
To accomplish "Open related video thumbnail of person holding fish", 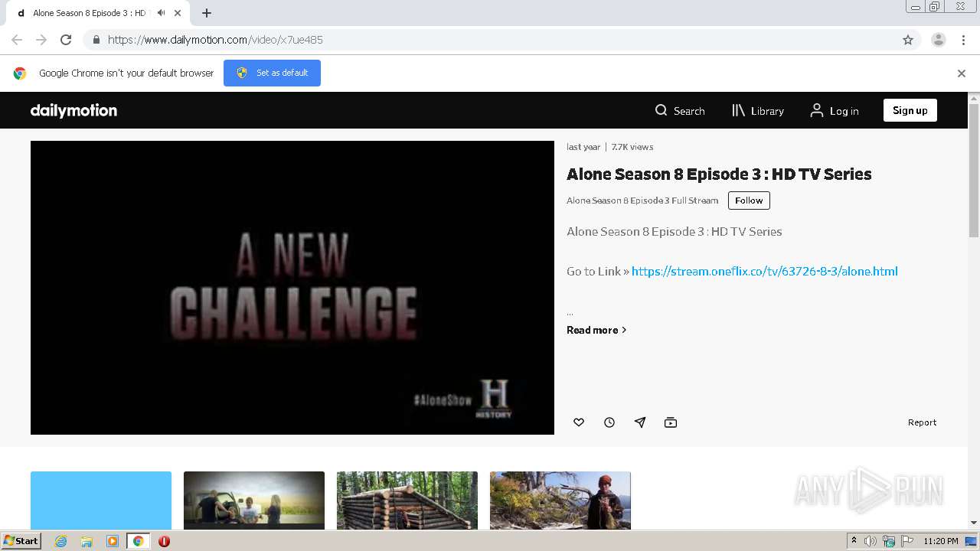I will click(560, 500).
